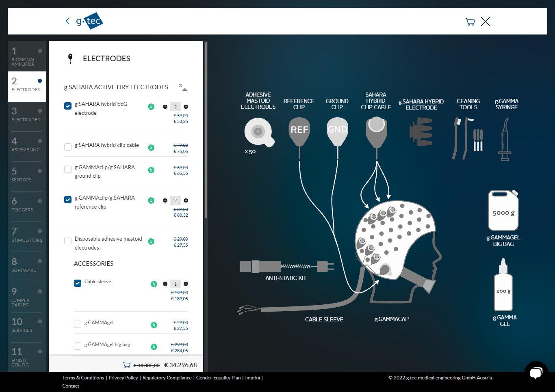Enable g.SAHARA hybrid clip cable checkbox

click(x=68, y=147)
